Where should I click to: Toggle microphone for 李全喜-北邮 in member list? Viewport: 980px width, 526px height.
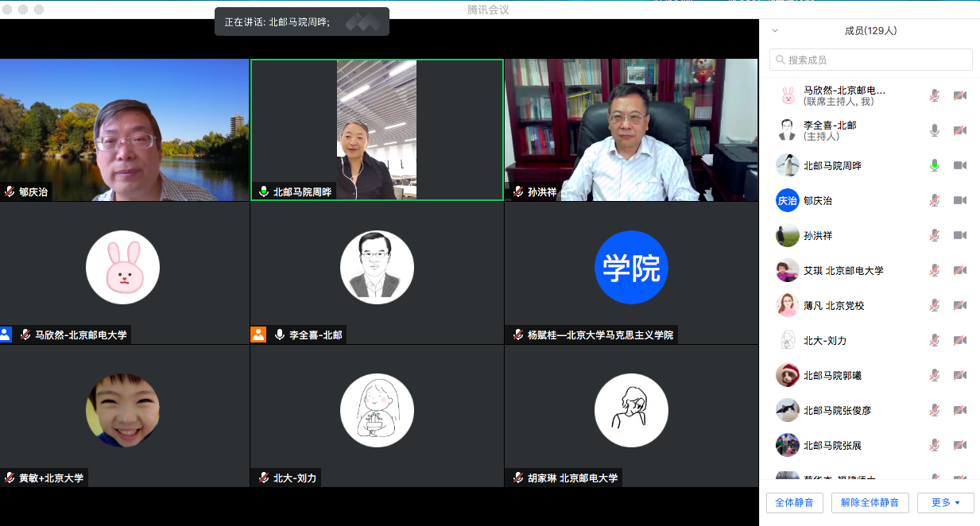pos(935,130)
